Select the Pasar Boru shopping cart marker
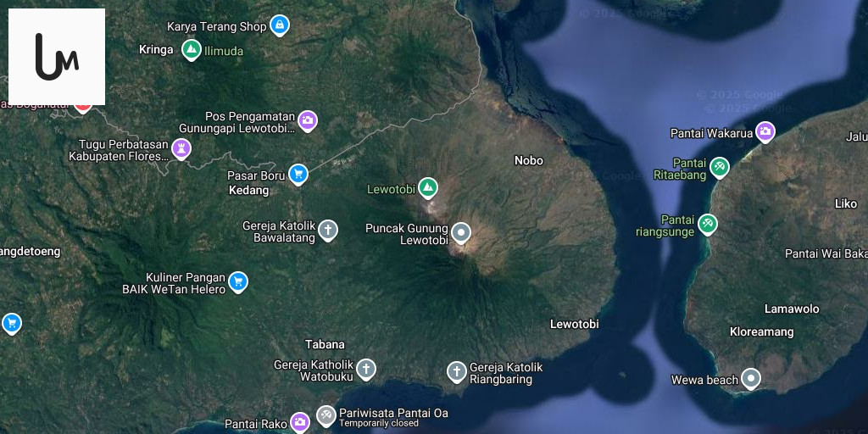The image size is (868, 434). [298, 174]
